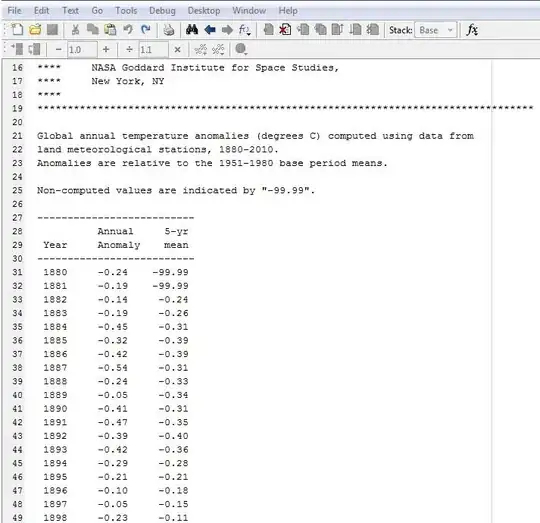Save the file using the disk icon
Image resolution: width=540 pixels, height=523 pixels.
[x=52, y=30]
